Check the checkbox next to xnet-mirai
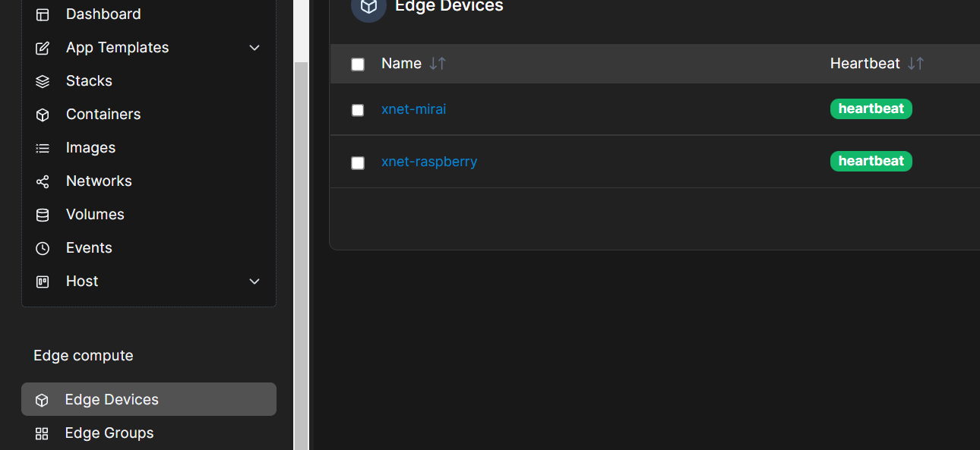 point(358,110)
